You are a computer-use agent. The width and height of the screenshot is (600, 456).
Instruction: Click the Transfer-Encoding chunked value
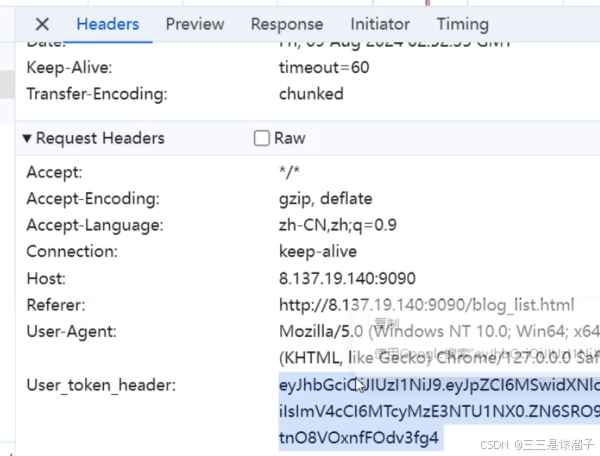(x=311, y=94)
